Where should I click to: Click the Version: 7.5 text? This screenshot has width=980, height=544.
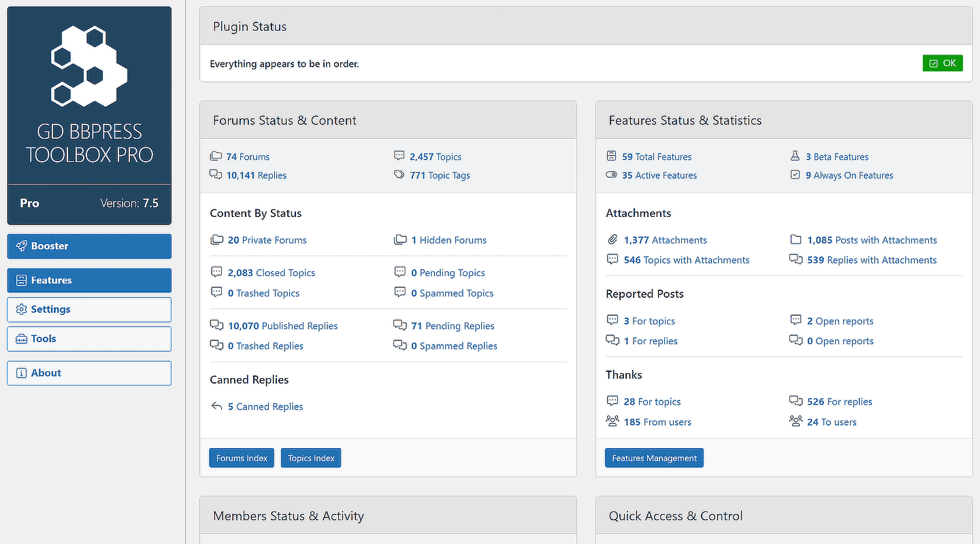tap(129, 203)
